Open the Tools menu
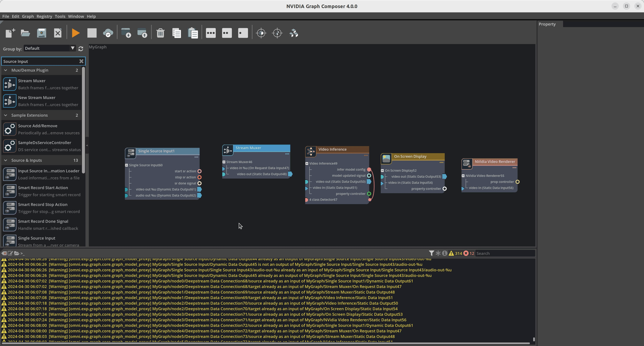 point(60,16)
